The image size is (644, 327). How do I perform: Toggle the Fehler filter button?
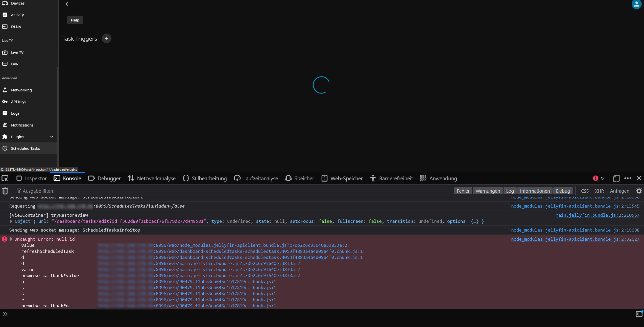pyautogui.click(x=463, y=191)
